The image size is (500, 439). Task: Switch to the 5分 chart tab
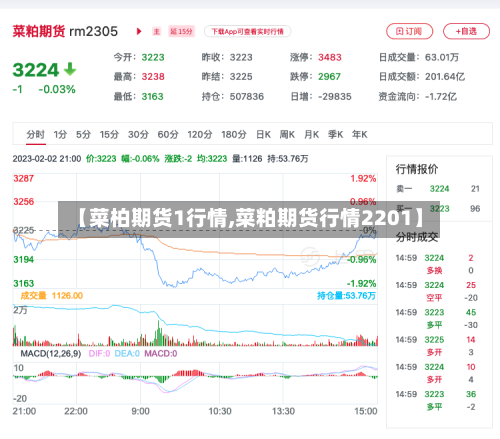83,135
